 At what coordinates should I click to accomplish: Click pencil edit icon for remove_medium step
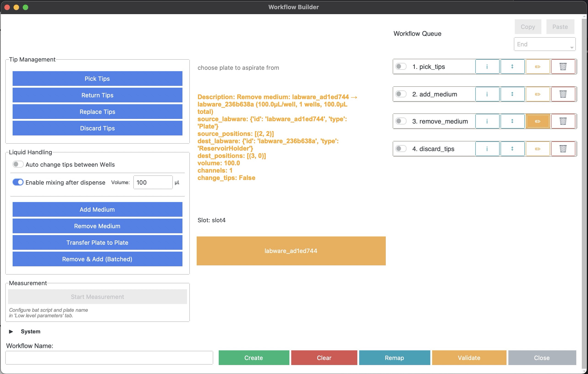[x=538, y=121]
